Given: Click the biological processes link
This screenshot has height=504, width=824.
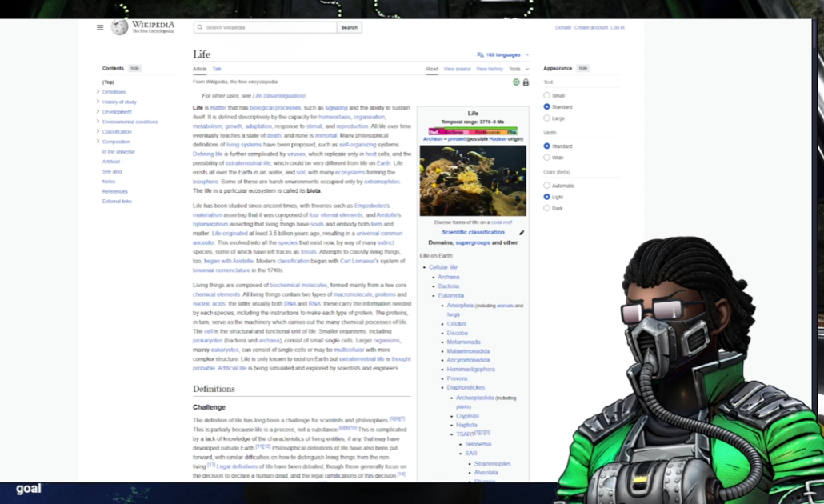Looking at the screenshot, I should 275,108.
